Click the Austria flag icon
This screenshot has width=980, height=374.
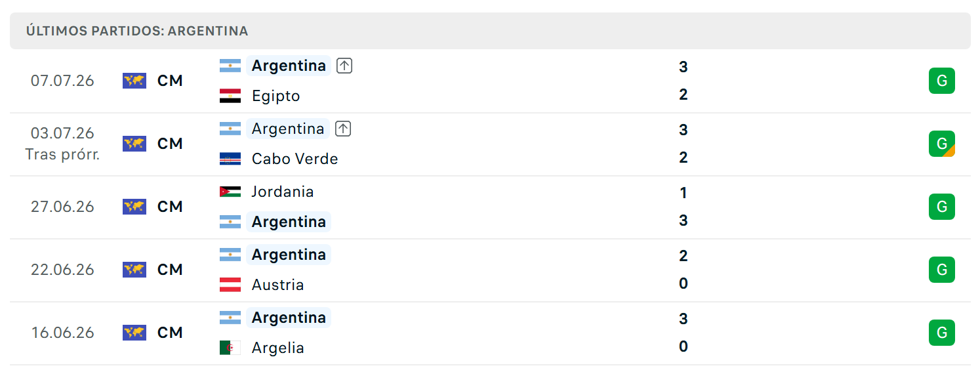(230, 285)
